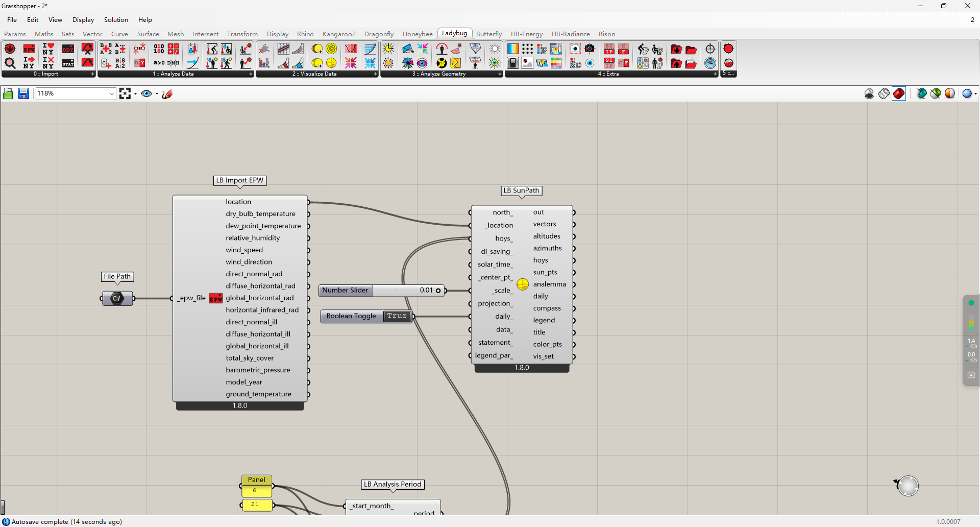980x527 pixels.
Task: Switch to the HB-Radiance tab
Action: point(571,34)
